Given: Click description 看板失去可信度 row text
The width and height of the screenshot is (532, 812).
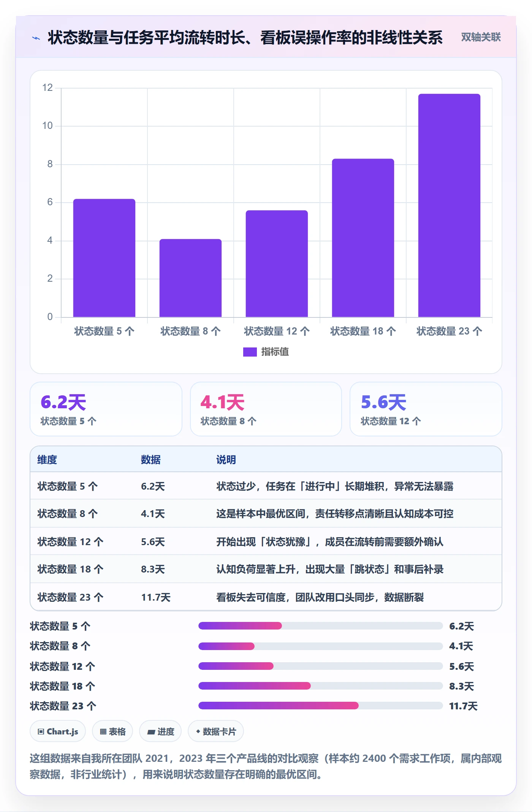Looking at the screenshot, I should (x=320, y=597).
